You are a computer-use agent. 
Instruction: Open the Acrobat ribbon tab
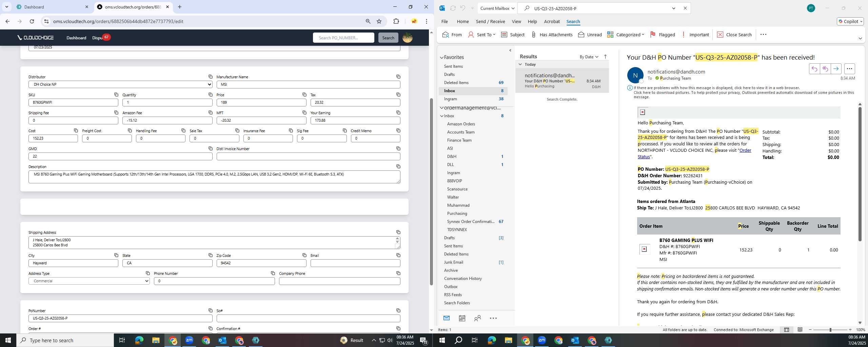click(x=552, y=21)
